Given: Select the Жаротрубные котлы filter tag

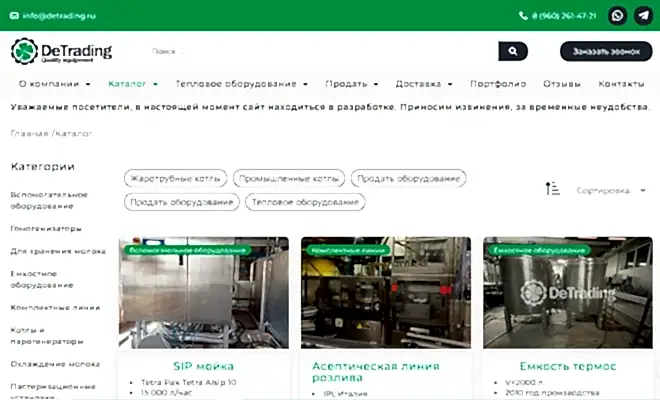Looking at the screenshot, I should [x=176, y=179].
